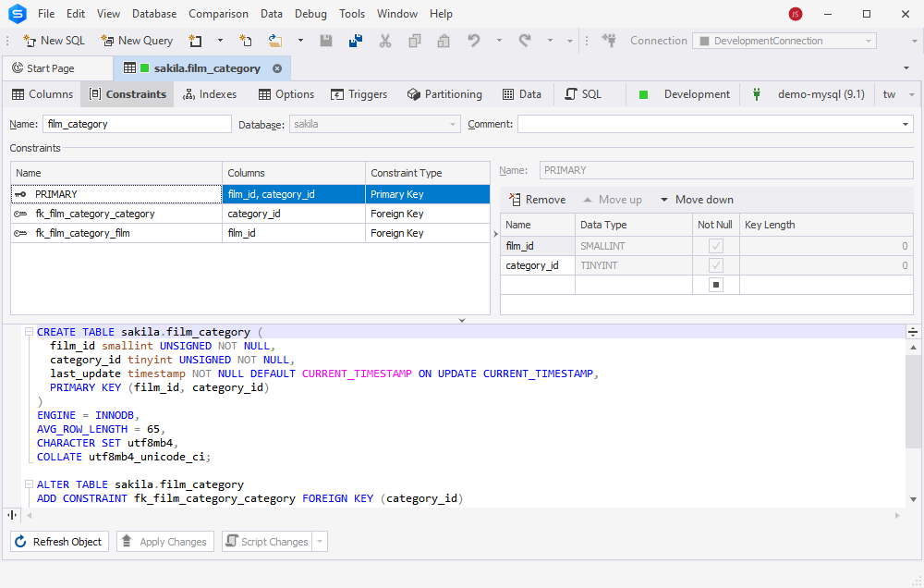Click the Move down button
This screenshot has height=588, width=924.
697,200
